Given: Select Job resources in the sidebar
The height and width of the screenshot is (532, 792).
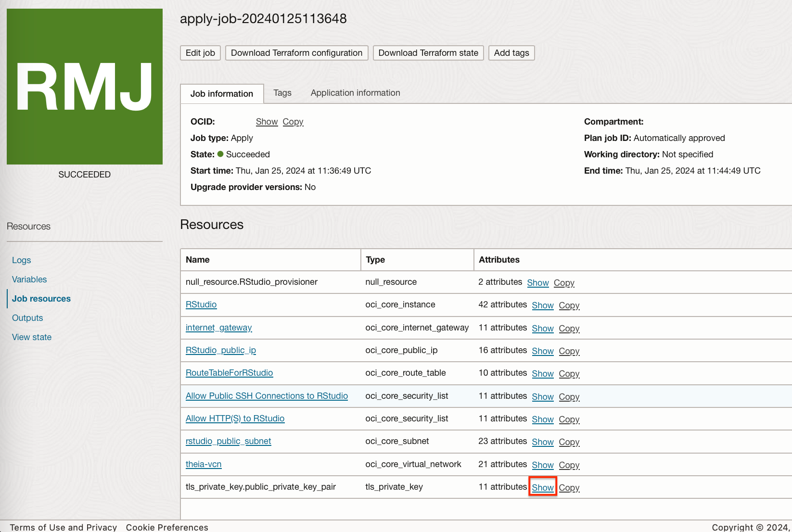Looking at the screenshot, I should tap(41, 299).
